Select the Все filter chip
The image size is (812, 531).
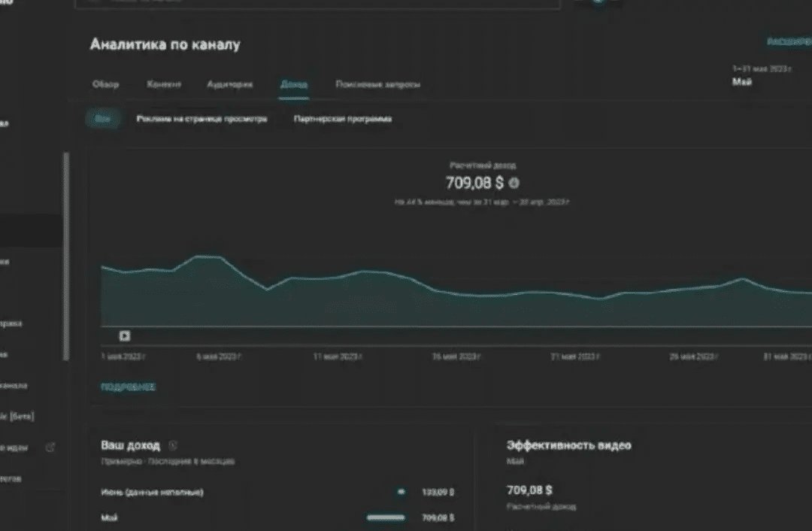tap(102, 119)
